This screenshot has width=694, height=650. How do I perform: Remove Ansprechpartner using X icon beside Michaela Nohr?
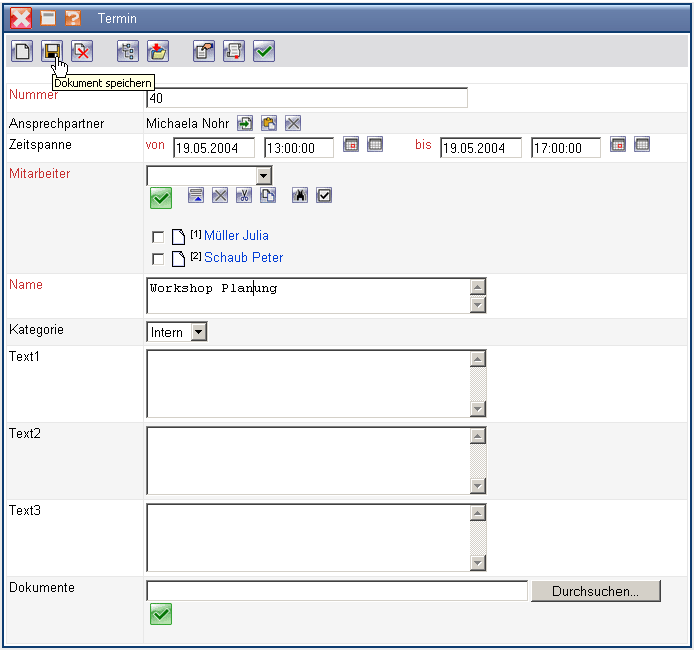(292, 123)
